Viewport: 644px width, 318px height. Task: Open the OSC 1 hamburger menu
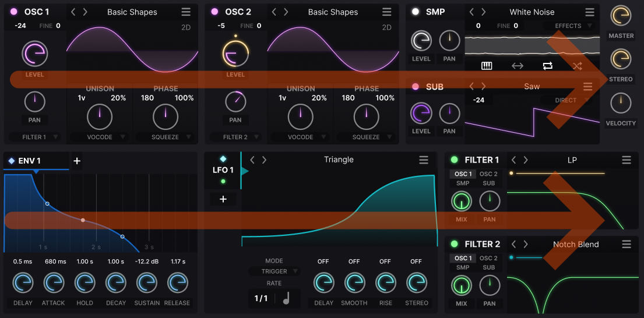click(x=186, y=12)
